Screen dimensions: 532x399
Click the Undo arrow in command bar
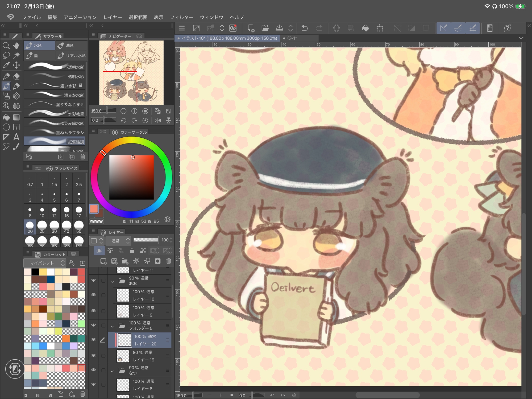click(305, 28)
